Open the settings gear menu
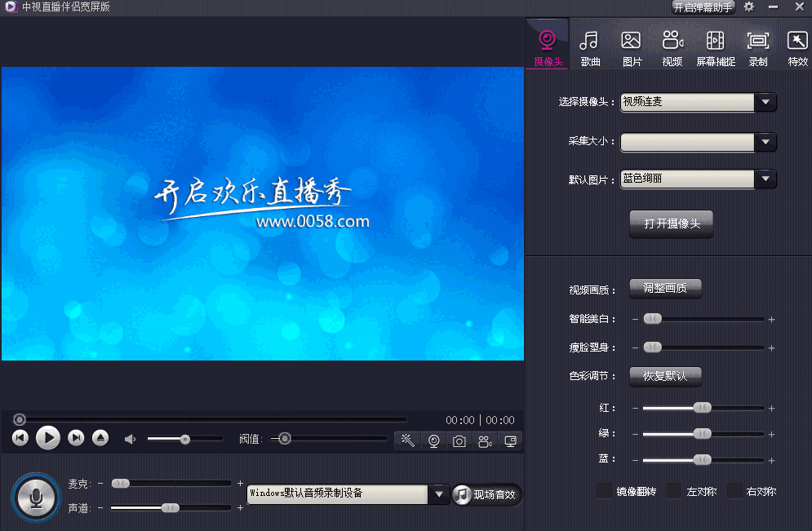812x531 pixels. pos(749,7)
